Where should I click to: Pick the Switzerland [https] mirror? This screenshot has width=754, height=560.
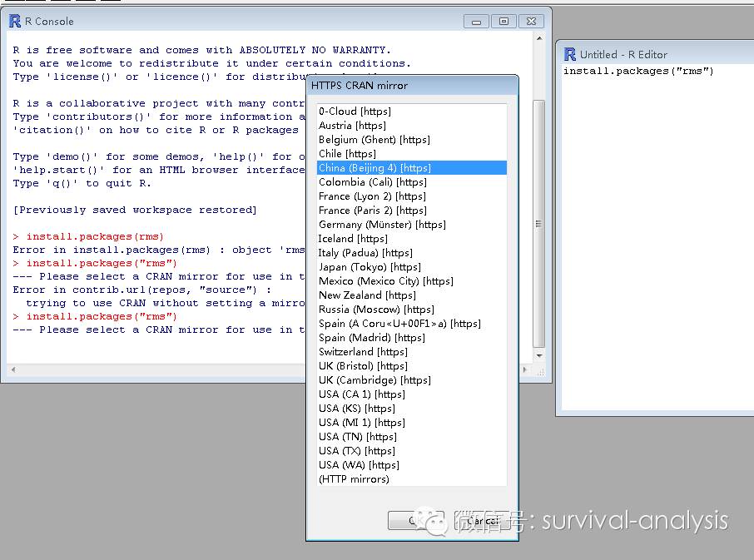(412, 352)
